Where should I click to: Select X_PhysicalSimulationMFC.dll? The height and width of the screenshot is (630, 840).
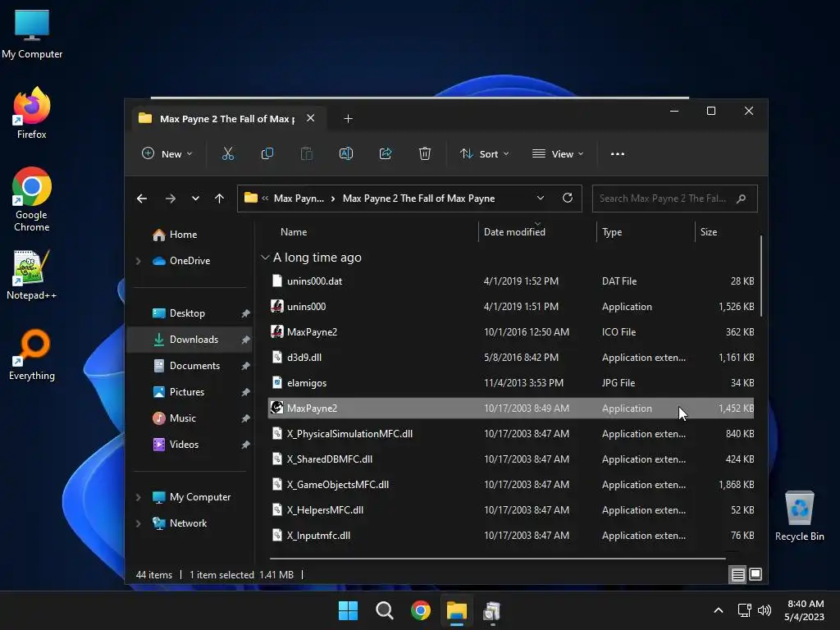[510, 434]
